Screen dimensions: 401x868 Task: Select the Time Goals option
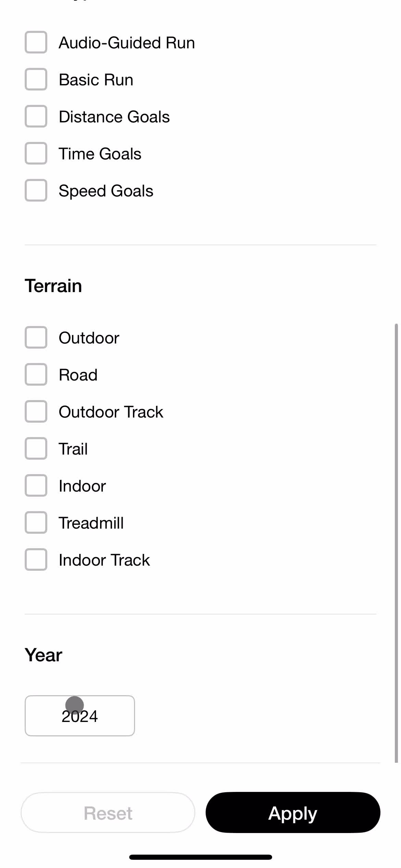pyautogui.click(x=36, y=154)
